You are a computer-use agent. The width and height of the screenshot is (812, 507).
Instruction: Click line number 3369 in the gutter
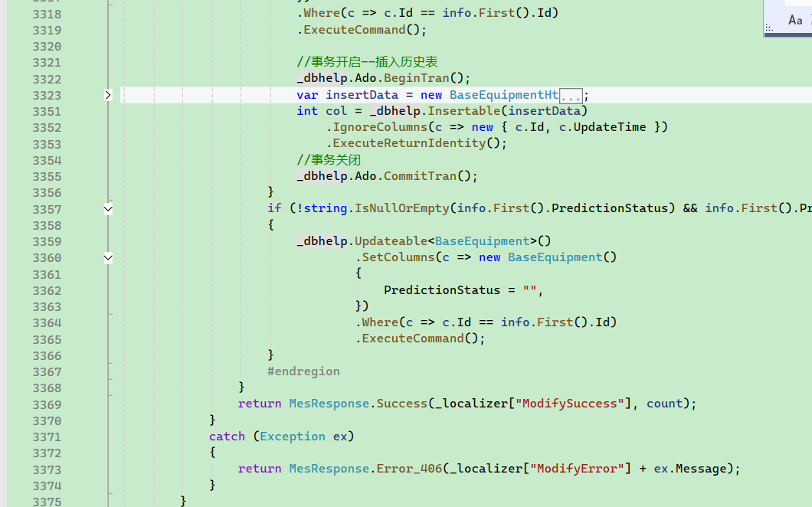47,404
